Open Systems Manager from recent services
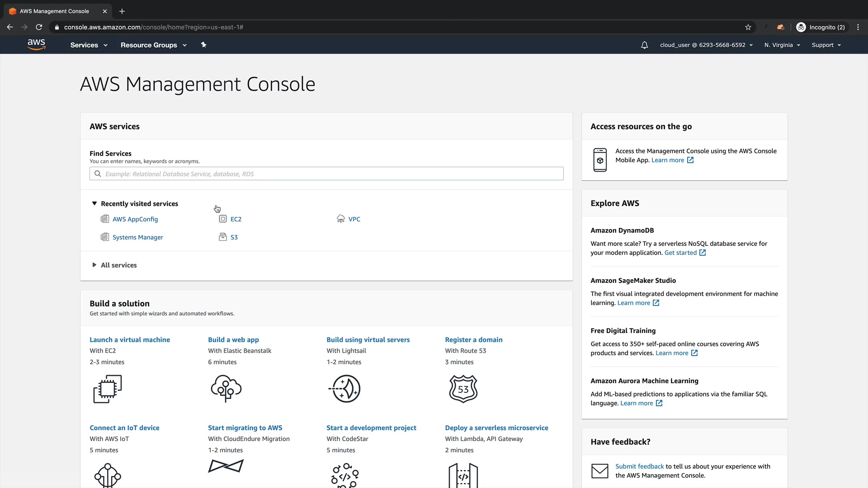 click(x=137, y=237)
